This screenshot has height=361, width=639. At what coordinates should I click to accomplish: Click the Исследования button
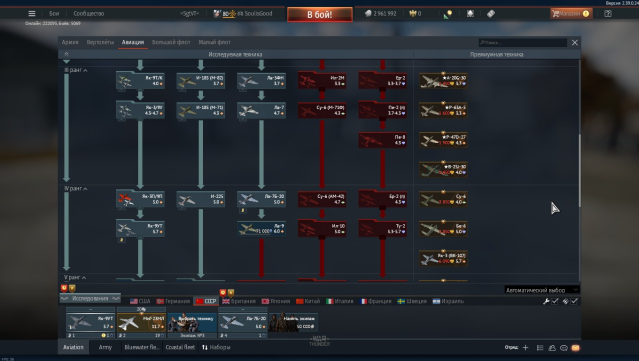point(90,298)
